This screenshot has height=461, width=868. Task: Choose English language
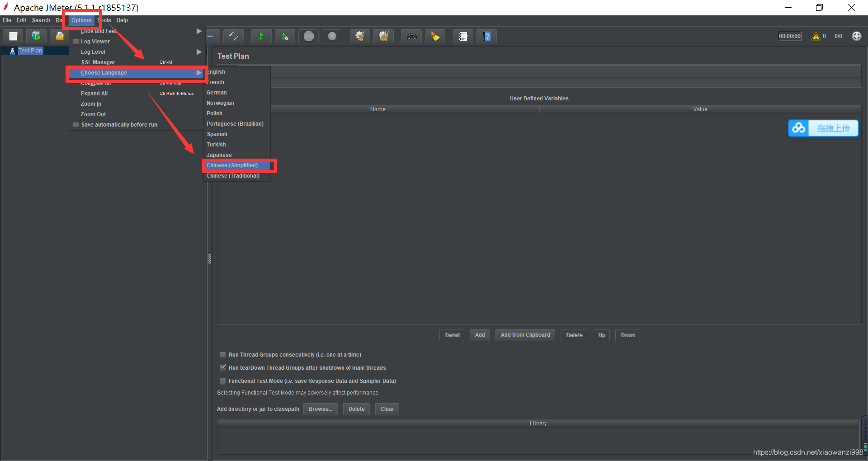coord(237,72)
